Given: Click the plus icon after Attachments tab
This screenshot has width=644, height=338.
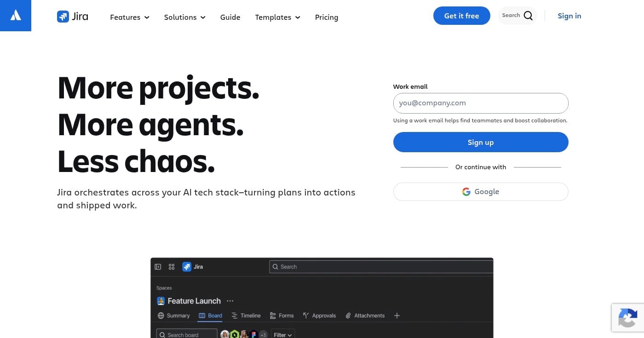Looking at the screenshot, I should [397, 315].
